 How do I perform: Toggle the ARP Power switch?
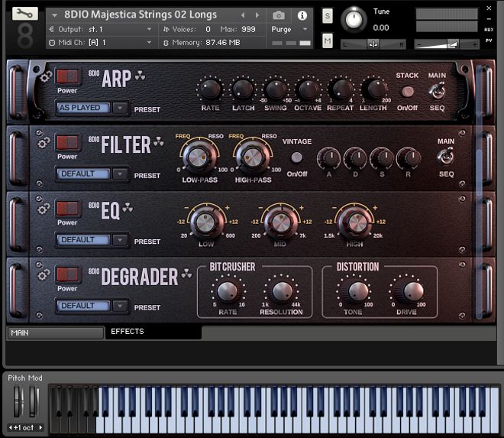tap(67, 76)
